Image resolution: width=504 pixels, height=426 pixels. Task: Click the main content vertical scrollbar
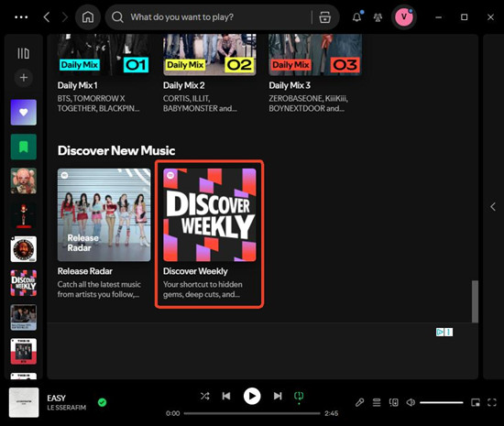[x=475, y=301]
